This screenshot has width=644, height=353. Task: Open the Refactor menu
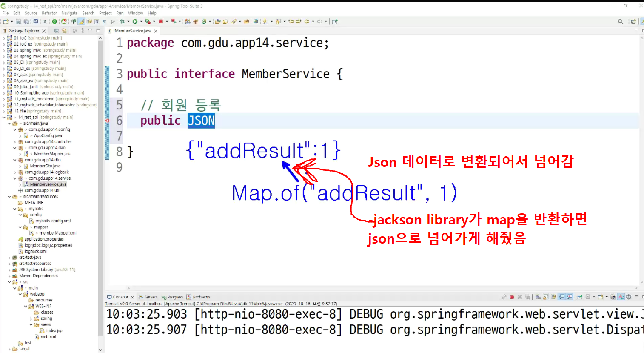[49, 13]
